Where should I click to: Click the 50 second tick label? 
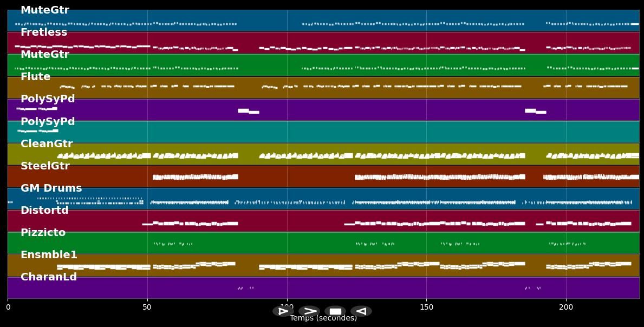[x=147, y=308]
